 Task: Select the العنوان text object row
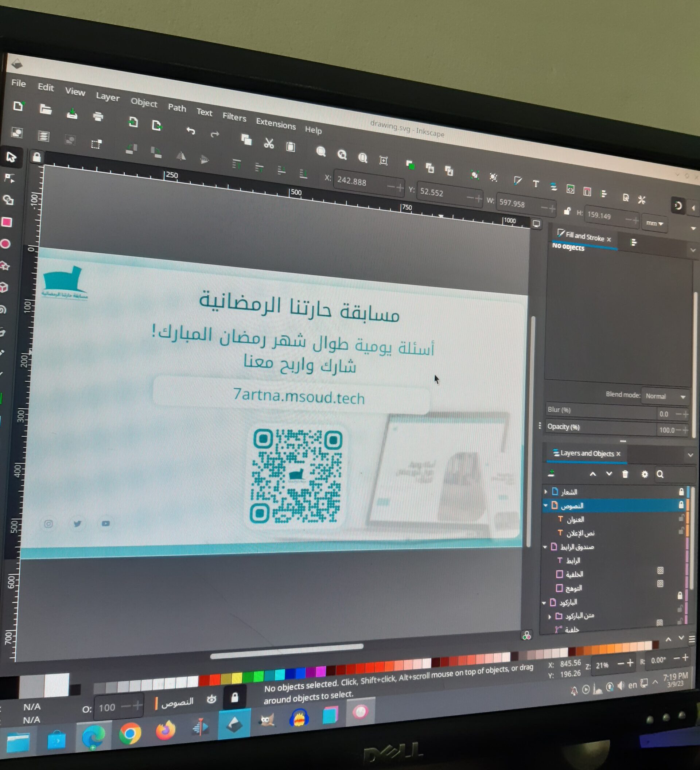tap(614, 519)
